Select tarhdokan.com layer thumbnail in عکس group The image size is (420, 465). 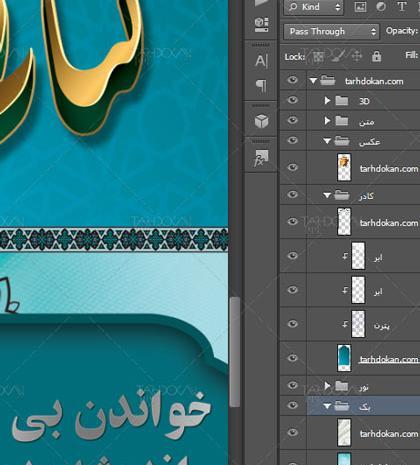click(x=344, y=167)
